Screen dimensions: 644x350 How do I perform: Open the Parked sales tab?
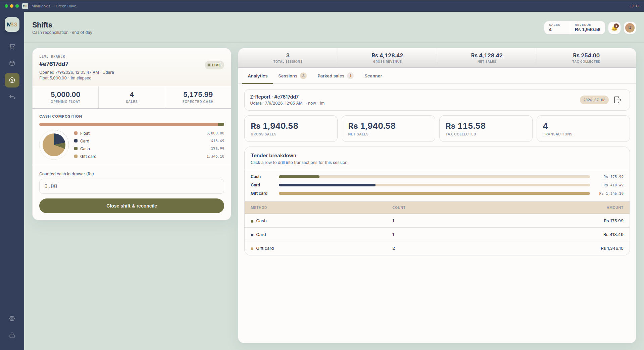click(335, 76)
